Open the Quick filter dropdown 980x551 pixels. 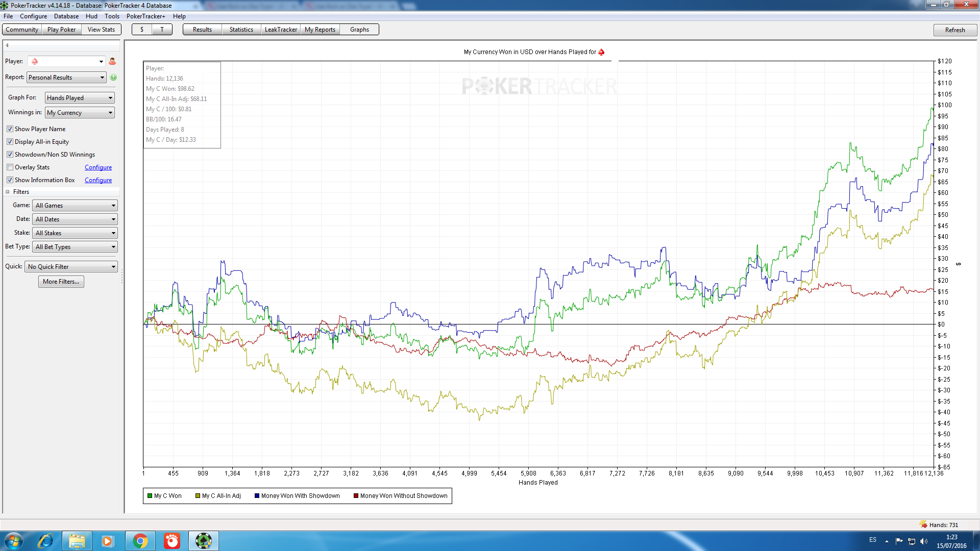[x=71, y=267]
